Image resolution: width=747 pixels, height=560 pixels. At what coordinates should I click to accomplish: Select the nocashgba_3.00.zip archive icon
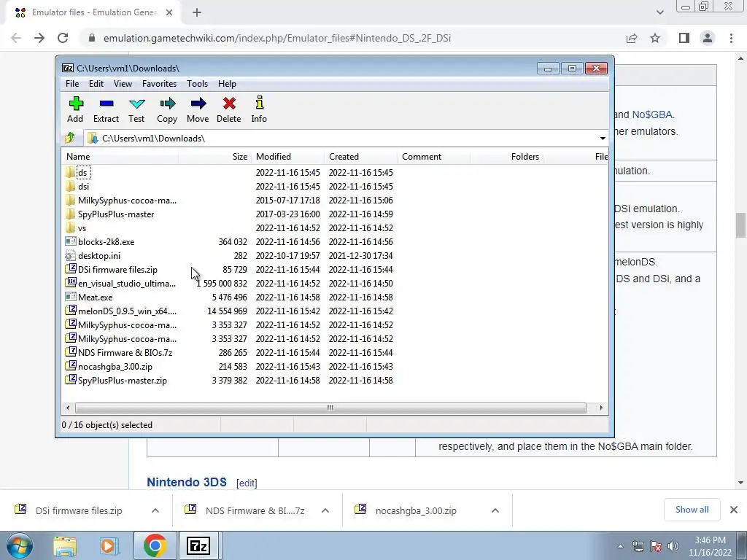click(71, 366)
